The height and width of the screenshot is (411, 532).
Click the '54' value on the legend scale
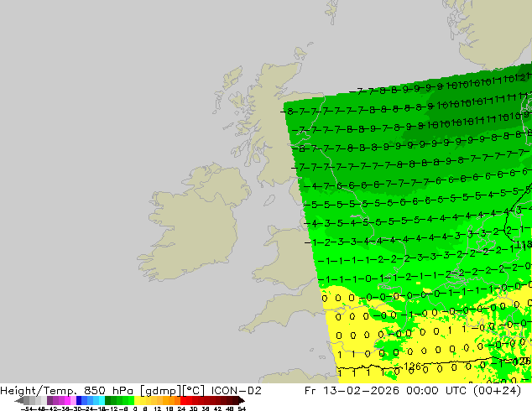pyautogui.click(x=242, y=409)
